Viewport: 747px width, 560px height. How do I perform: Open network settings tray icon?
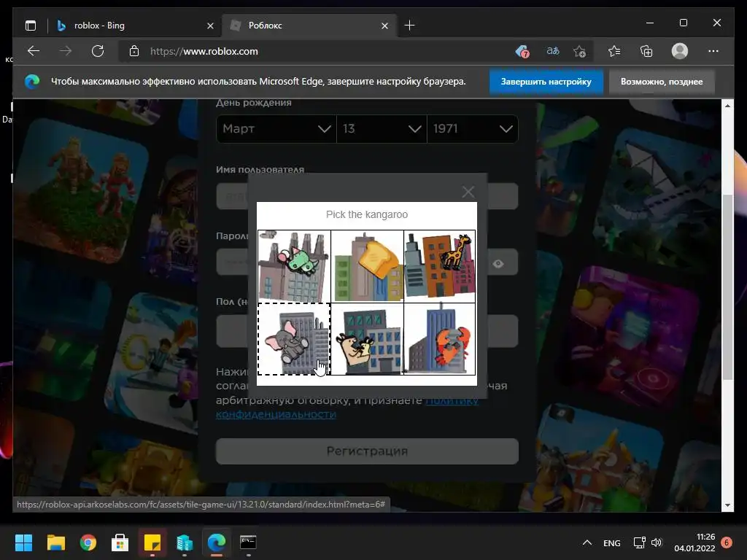(x=639, y=542)
